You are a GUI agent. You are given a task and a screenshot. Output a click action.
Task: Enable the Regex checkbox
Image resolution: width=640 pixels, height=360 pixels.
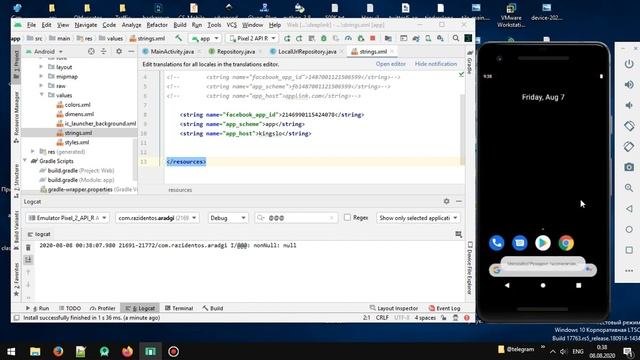point(347,218)
